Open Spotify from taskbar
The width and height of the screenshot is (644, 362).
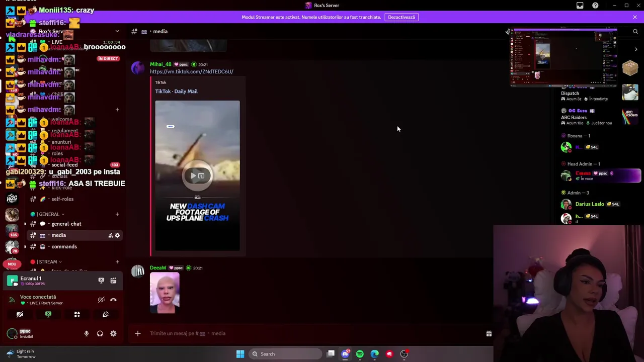tap(360, 354)
